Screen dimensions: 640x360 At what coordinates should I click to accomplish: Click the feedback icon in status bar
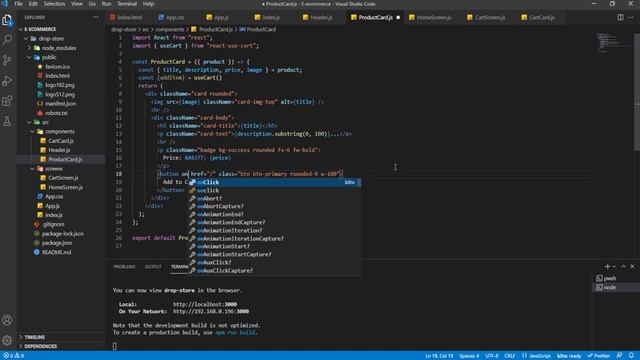click(619, 356)
